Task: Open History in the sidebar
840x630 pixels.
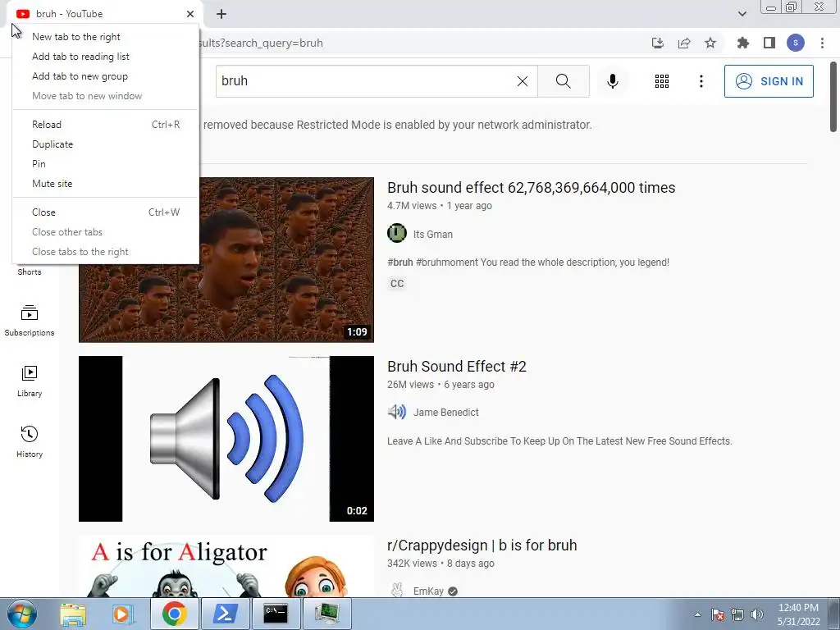Action: (30, 442)
